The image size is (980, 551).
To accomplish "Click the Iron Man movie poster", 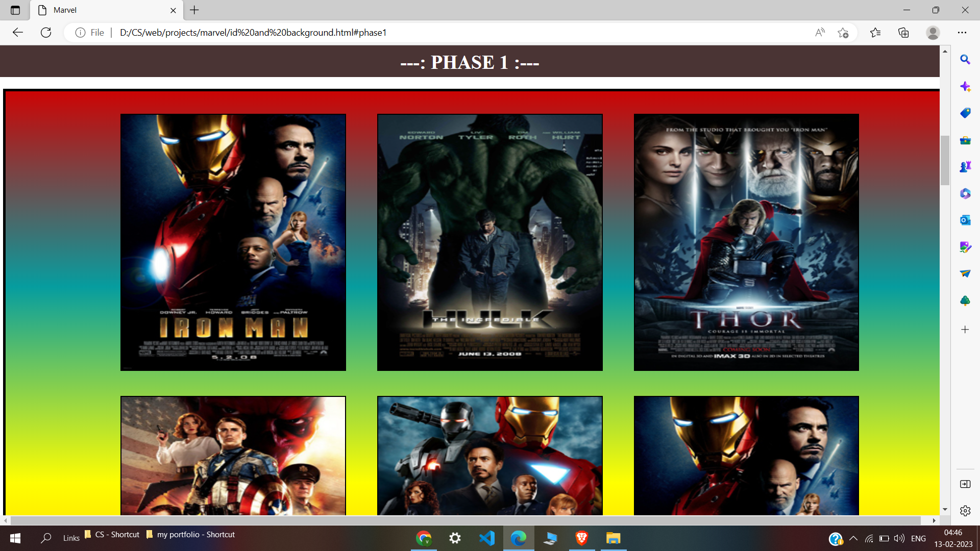I will point(233,242).
